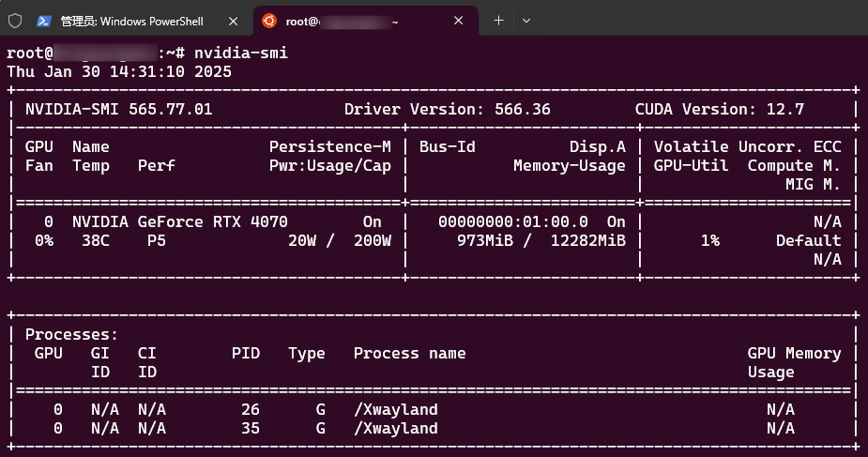868x457 pixels.
Task: Click the Driver Version 566.36 text
Action: point(447,109)
